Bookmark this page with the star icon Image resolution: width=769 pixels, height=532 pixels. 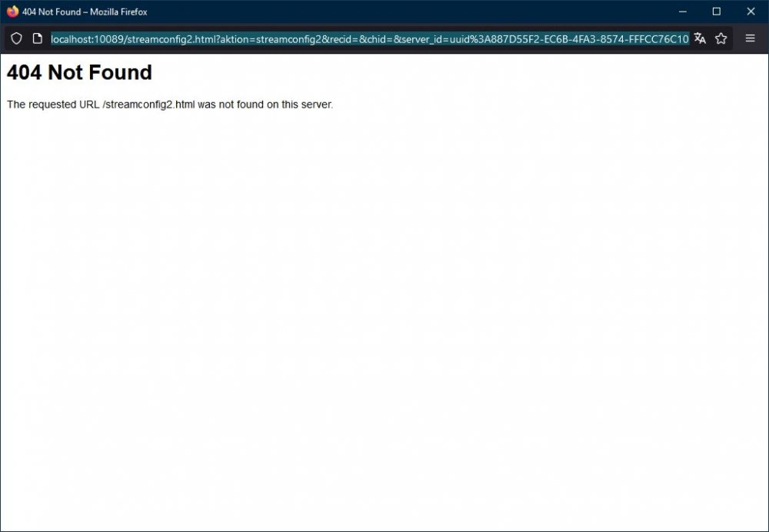pos(721,38)
